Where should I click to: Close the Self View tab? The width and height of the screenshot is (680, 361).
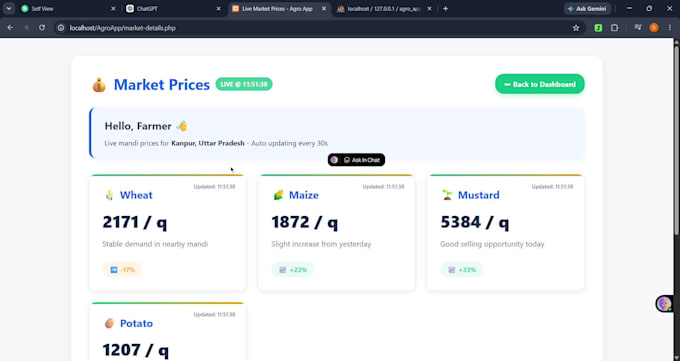point(113,9)
